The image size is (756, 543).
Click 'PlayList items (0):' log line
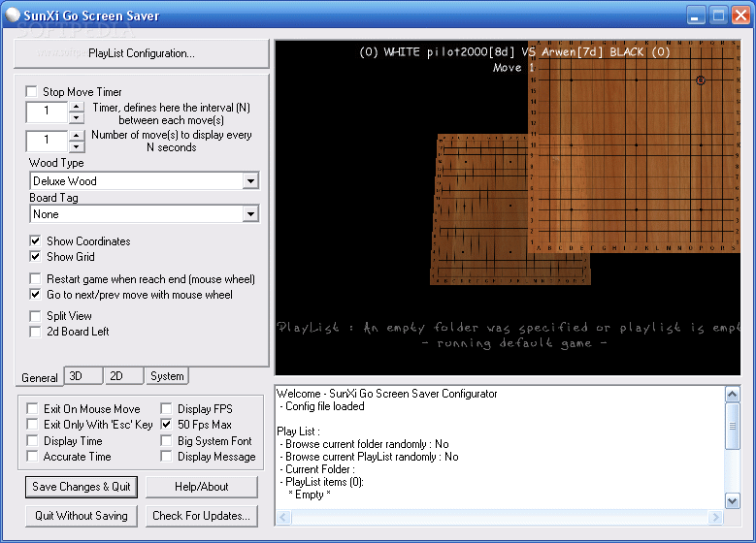pyautogui.click(x=321, y=481)
